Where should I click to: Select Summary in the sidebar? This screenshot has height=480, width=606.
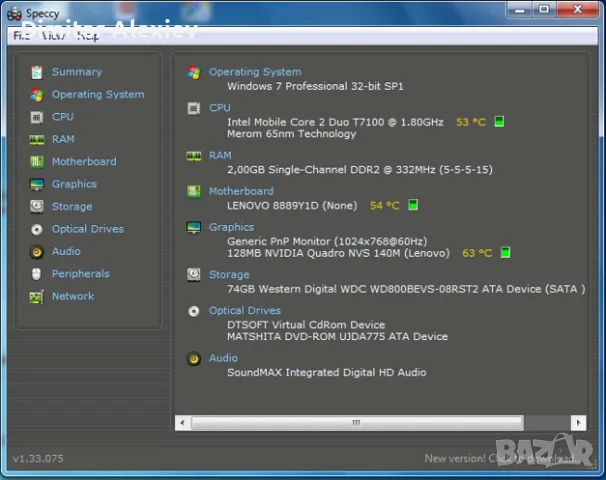[77, 72]
